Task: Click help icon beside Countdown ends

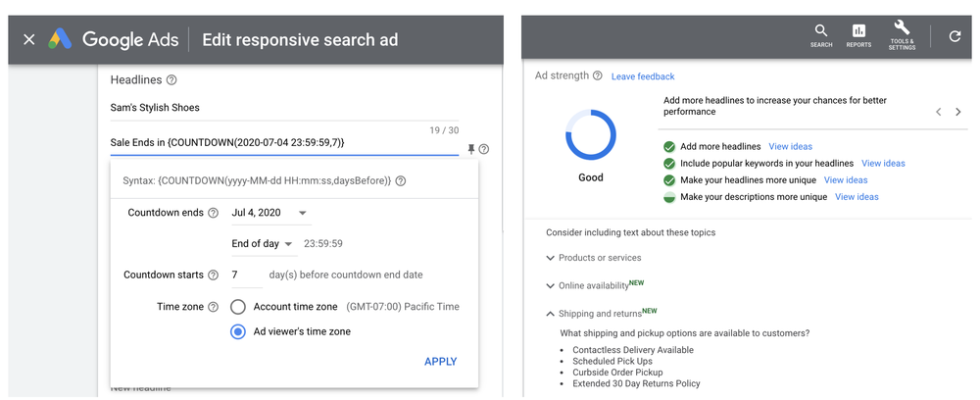Action: point(213,213)
